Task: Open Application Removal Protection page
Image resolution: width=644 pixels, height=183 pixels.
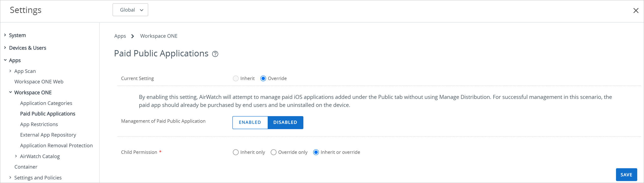Action: pyautogui.click(x=56, y=145)
